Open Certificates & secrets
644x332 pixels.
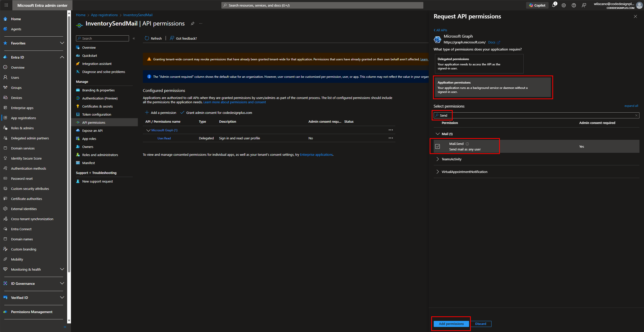click(97, 106)
